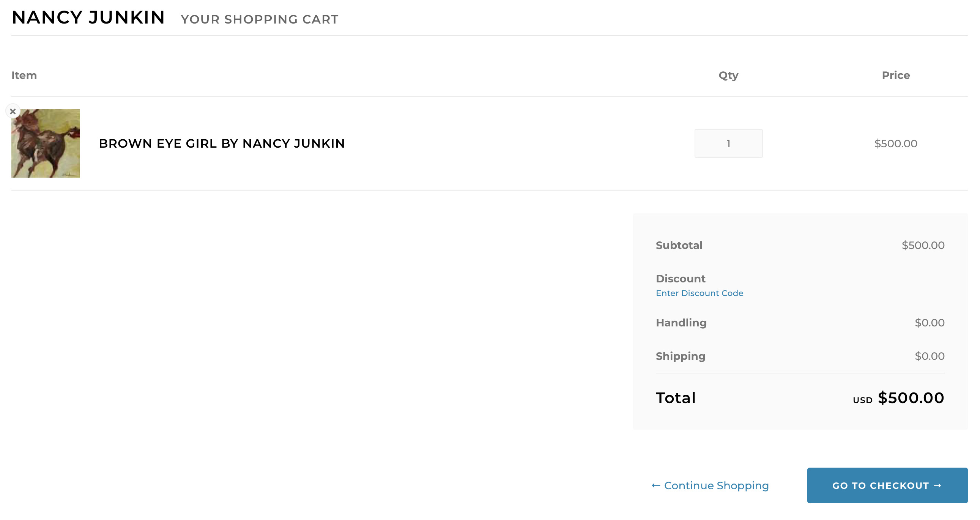Click the Qty column header
Image resolution: width=980 pixels, height=520 pixels.
728,75
